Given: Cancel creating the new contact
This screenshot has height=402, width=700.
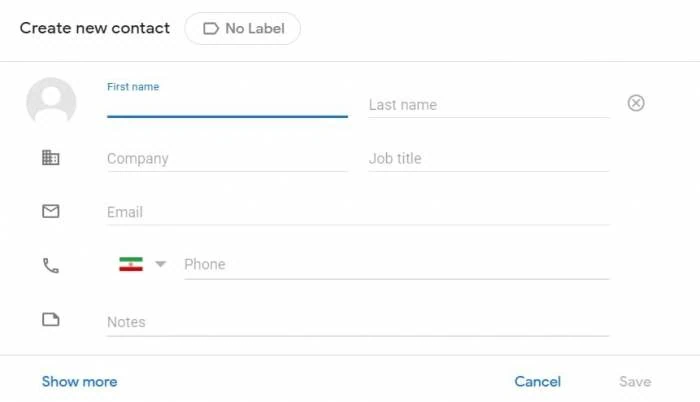Looking at the screenshot, I should click(x=538, y=381).
